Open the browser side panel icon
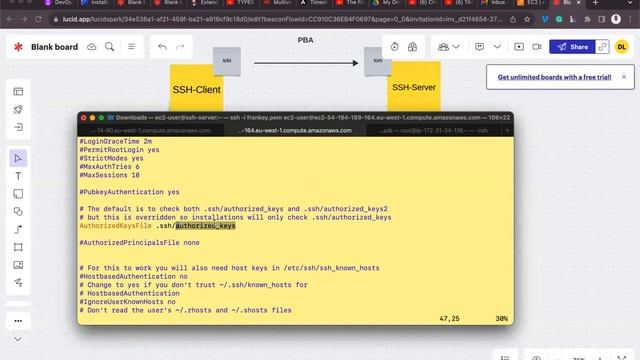Screen dimensions: 640x360 tap(602, 19)
